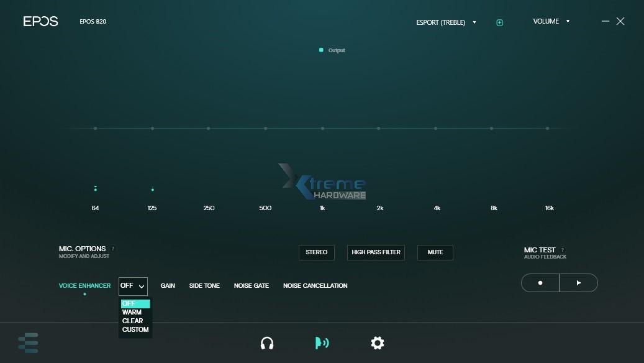Screen dimensions: 644x363
Task: Open the headphone audio settings page
Action: click(x=267, y=343)
